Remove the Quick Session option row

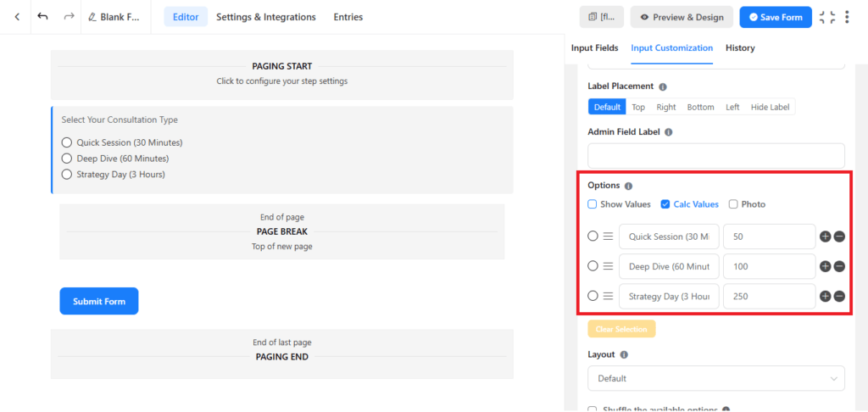[x=839, y=237]
